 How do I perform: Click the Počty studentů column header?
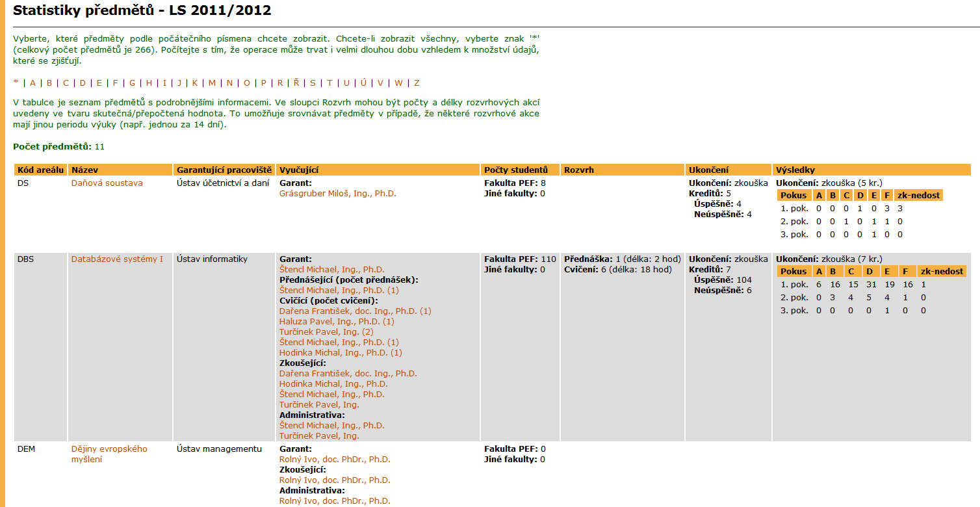(x=520, y=170)
